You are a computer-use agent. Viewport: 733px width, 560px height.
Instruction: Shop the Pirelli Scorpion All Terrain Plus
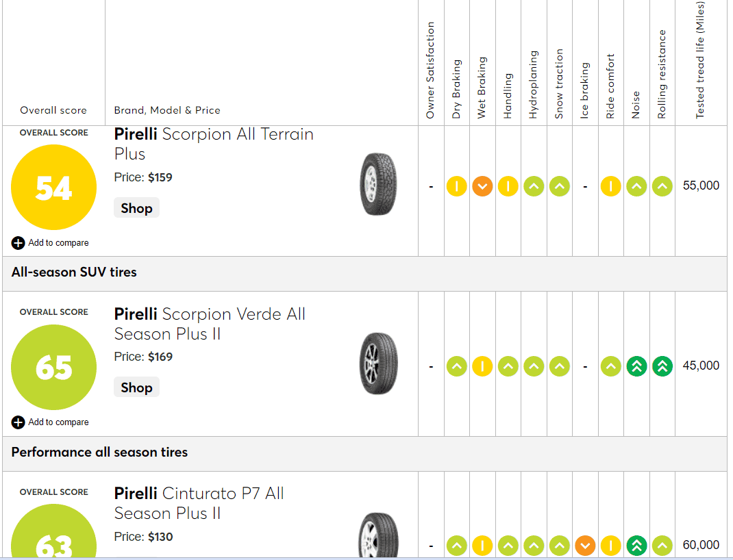pyautogui.click(x=136, y=208)
